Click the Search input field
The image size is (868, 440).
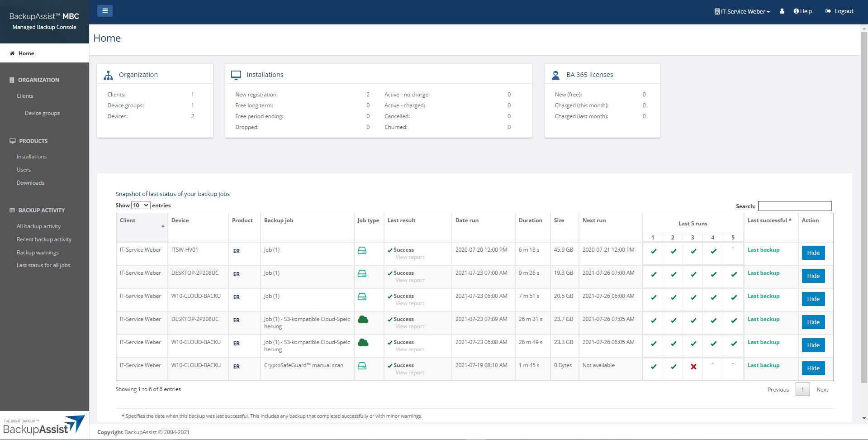click(794, 206)
